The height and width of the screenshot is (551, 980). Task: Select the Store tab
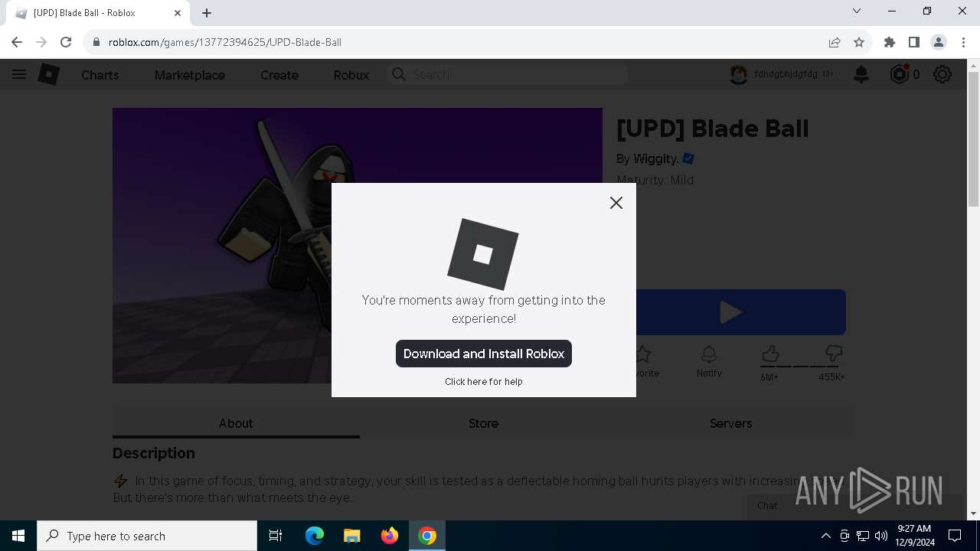(x=483, y=423)
